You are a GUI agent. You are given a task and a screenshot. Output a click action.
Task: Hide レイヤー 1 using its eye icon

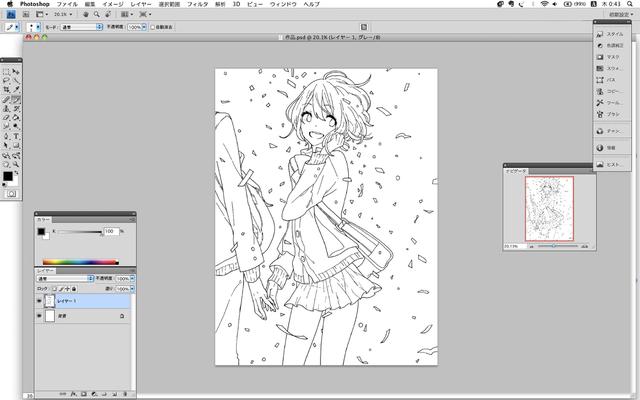point(40,301)
